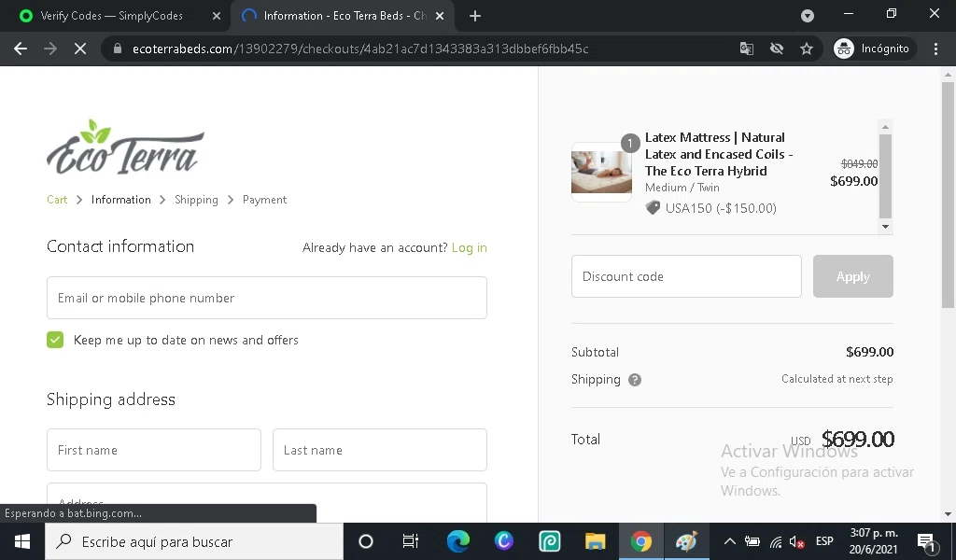Screen dimensions: 956x560
Task: Open a new browser tab
Action: coord(475,16)
